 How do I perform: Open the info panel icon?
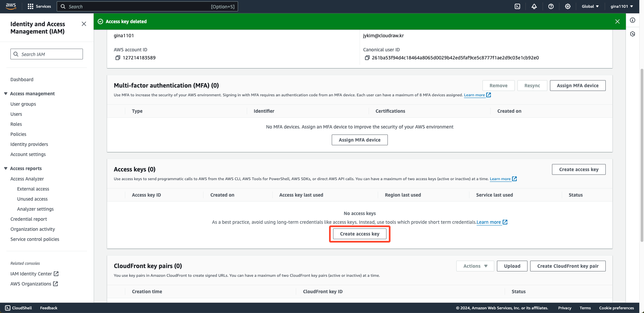[633, 20]
